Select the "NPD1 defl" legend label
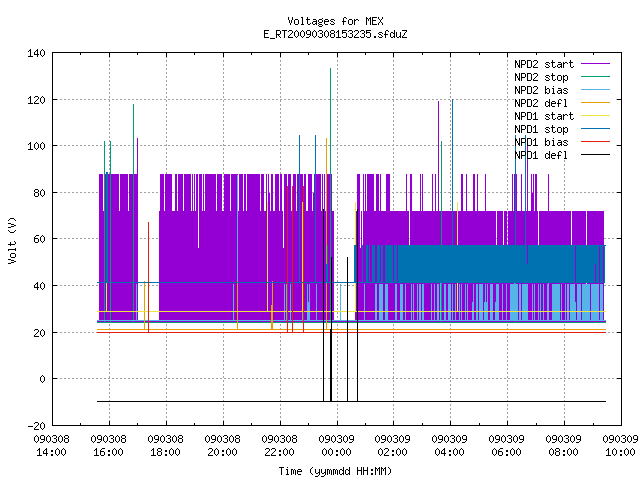Screen dimensions: 640x480 [541, 156]
